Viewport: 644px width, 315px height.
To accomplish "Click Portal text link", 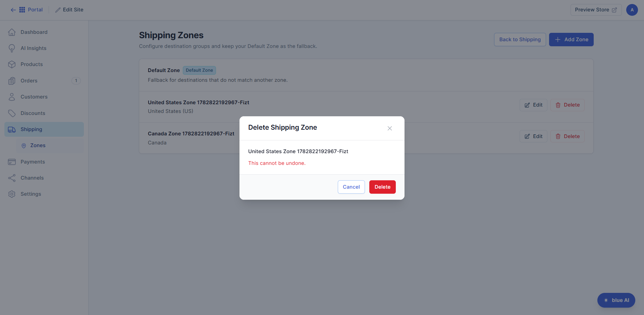I will click(35, 10).
